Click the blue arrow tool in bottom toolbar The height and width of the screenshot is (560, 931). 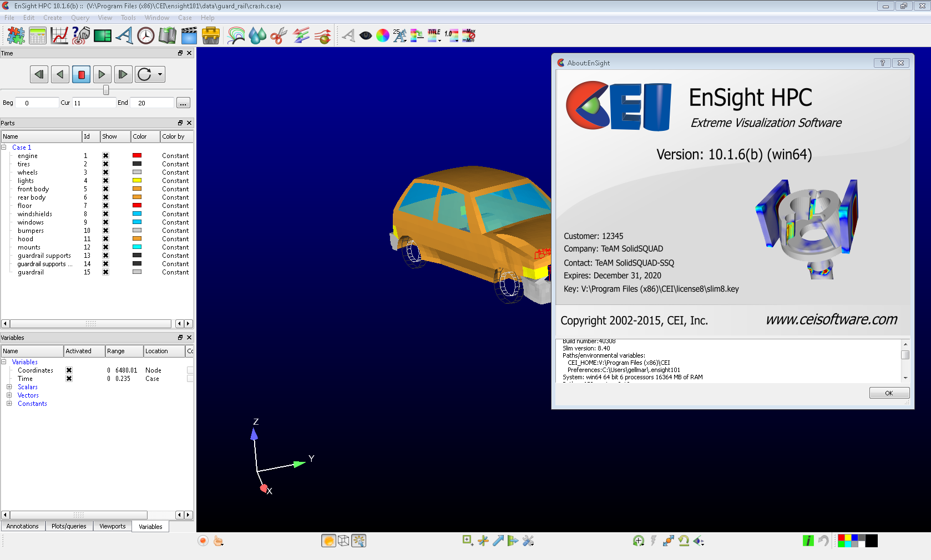(498, 541)
